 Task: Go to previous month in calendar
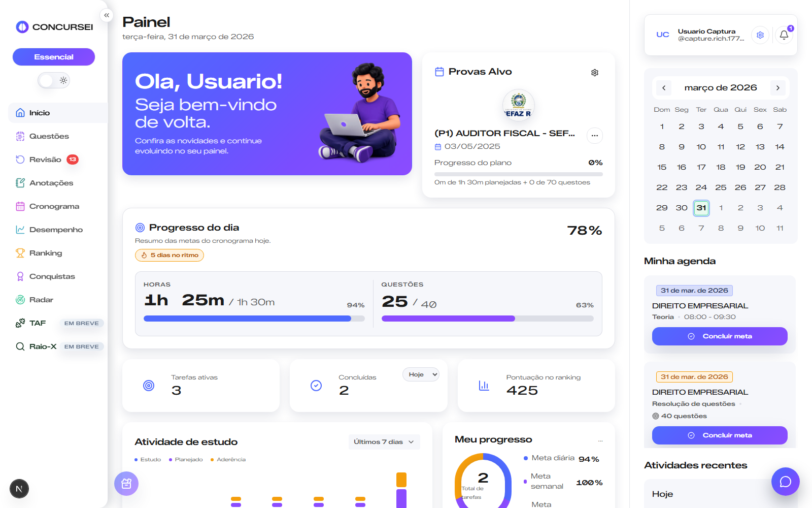click(x=664, y=88)
